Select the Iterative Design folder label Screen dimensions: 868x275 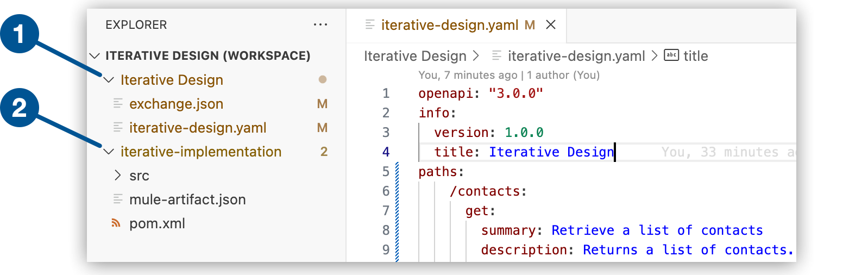pos(172,80)
